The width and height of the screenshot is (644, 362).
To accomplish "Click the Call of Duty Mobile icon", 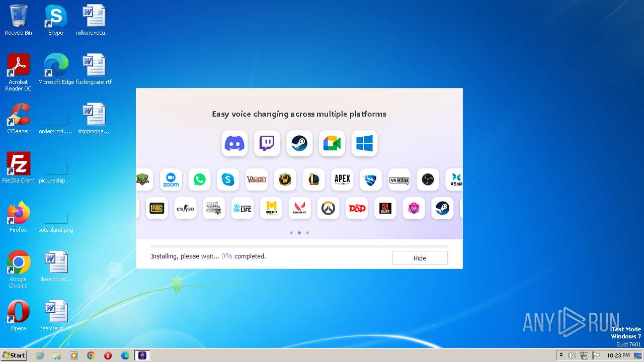I will coord(271,208).
